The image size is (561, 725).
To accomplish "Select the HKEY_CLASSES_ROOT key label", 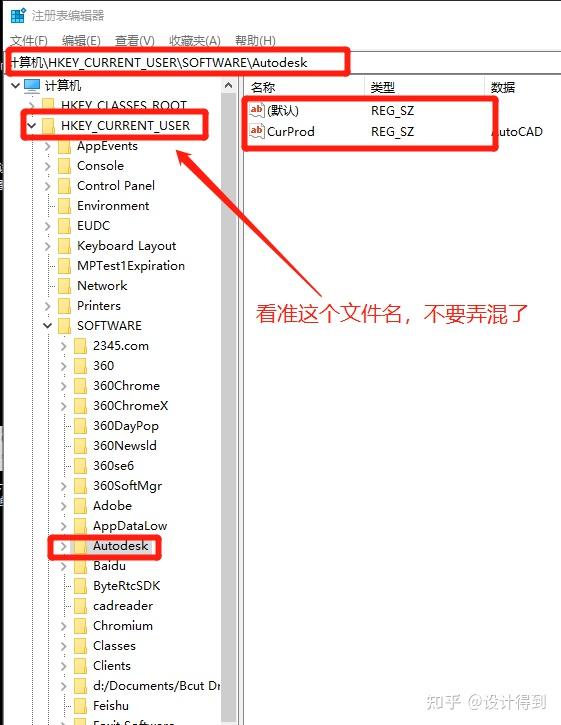I will pyautogui.click(x=124, y=105).
